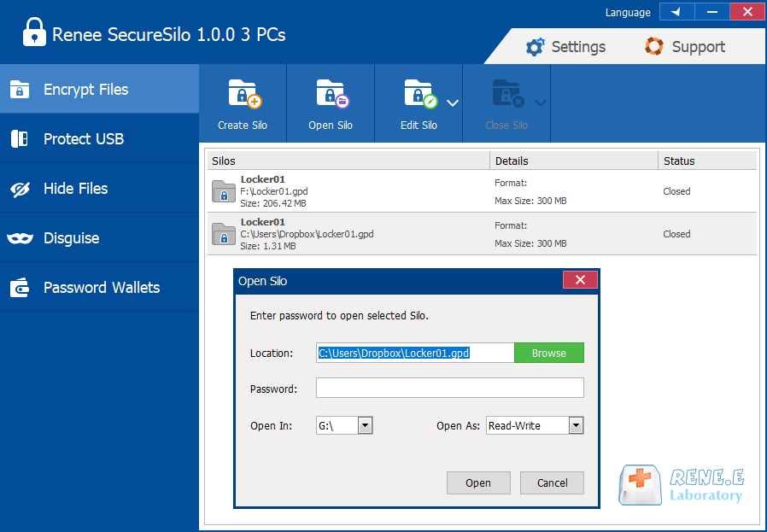The height and width of the screenshot is (532, 767).
Task: Expand the Edit Silo dropdown arrow
Action: click(x=453, y=103)
